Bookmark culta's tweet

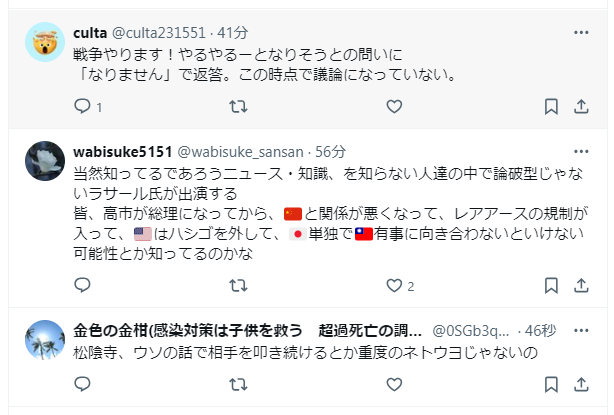pos(551,106)
